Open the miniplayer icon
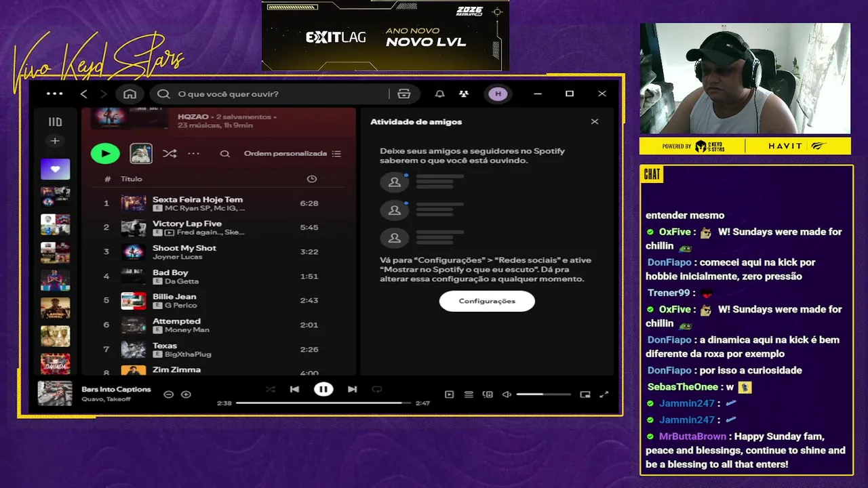The image size is (868, 488). tap(585, 394)
